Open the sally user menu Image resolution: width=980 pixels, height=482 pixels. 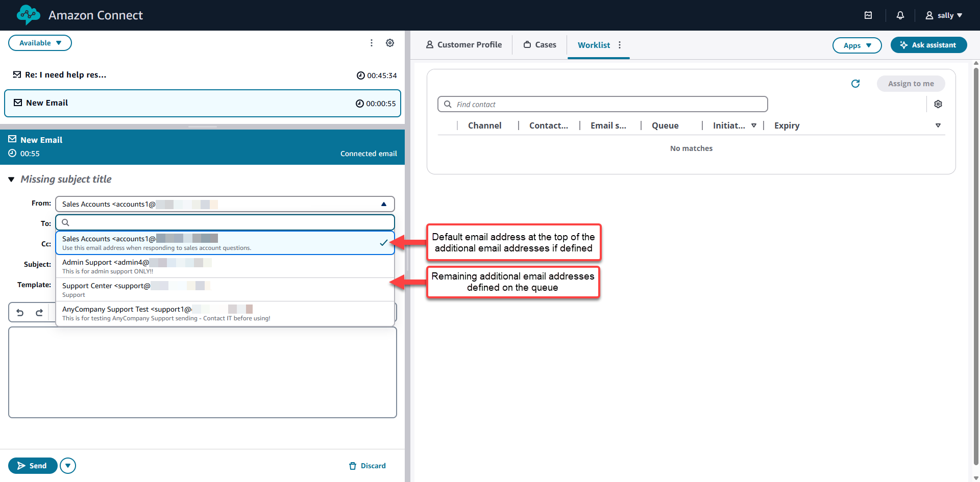(944, 15)
